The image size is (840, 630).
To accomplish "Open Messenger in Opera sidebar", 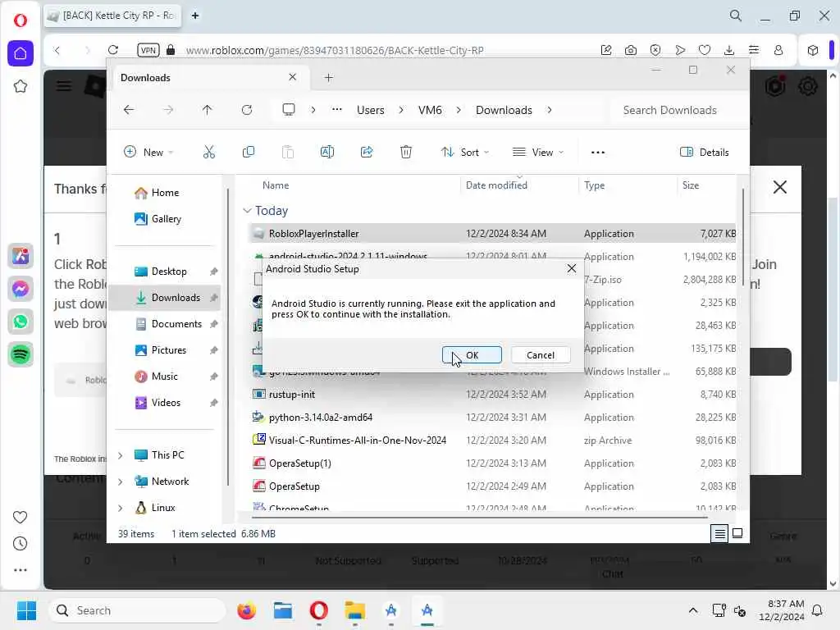I will 21,289.
